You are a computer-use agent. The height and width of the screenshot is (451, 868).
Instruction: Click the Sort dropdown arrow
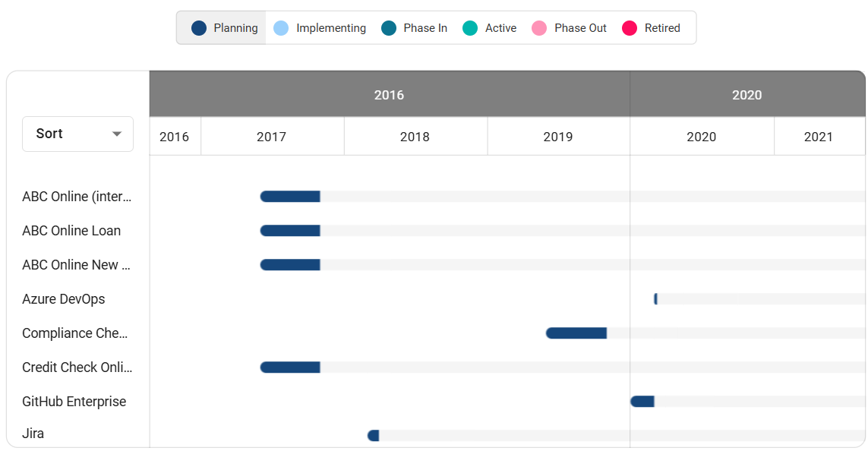click(x=117, y=134)
